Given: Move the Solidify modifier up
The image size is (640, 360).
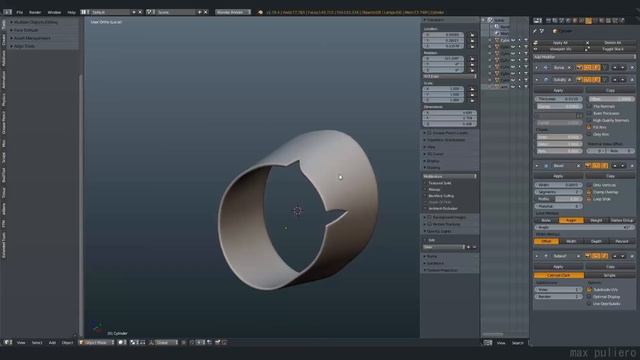Looking at the screenshot, I should [x=615, y=80].
